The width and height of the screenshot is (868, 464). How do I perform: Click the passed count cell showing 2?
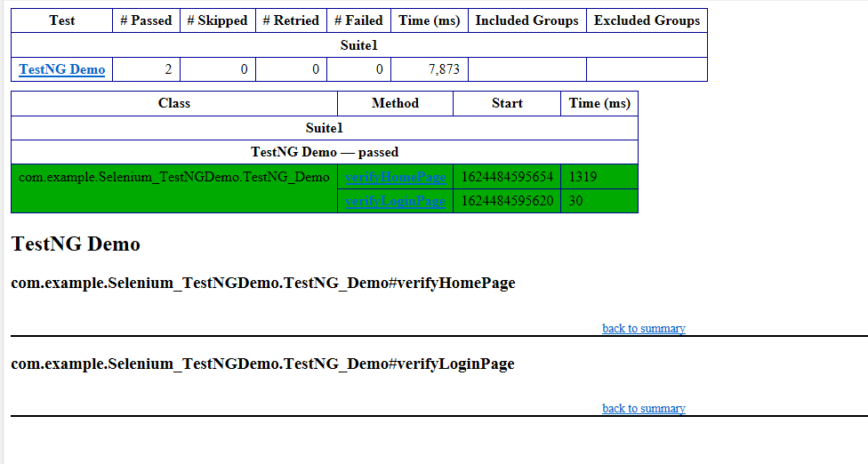click(168, 69)
